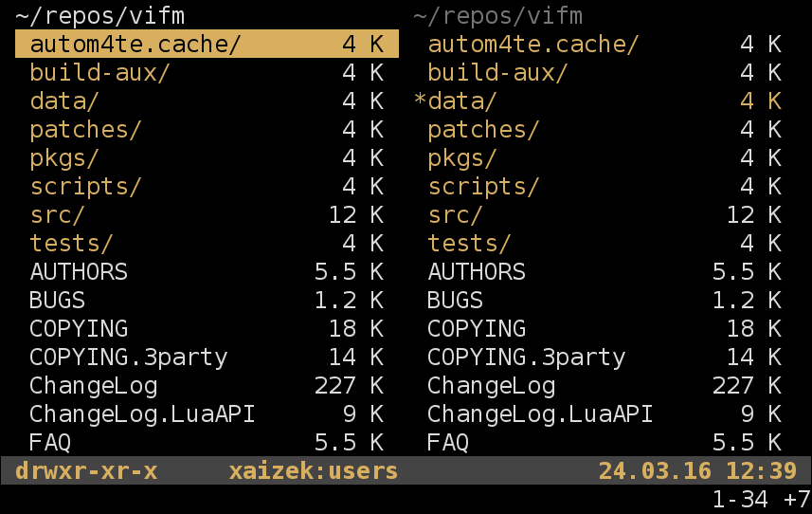Select ChangeLog file in left pane
Image resolution: width=812 pixels, height=514 pixels.
point(207,385)
